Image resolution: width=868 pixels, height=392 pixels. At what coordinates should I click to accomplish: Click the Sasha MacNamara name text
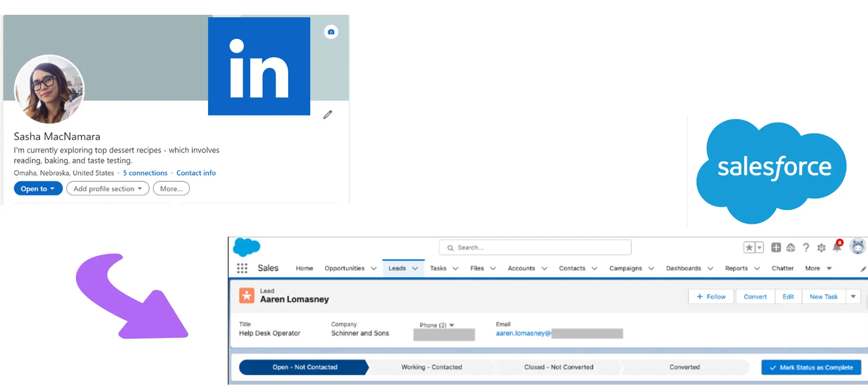tap(57, 136)
